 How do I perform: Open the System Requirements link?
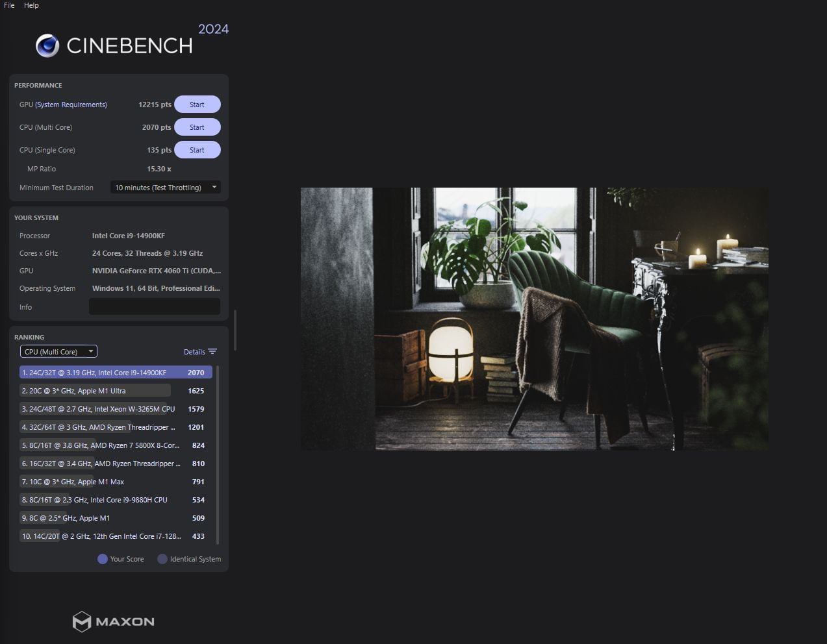tap(71, 105)
